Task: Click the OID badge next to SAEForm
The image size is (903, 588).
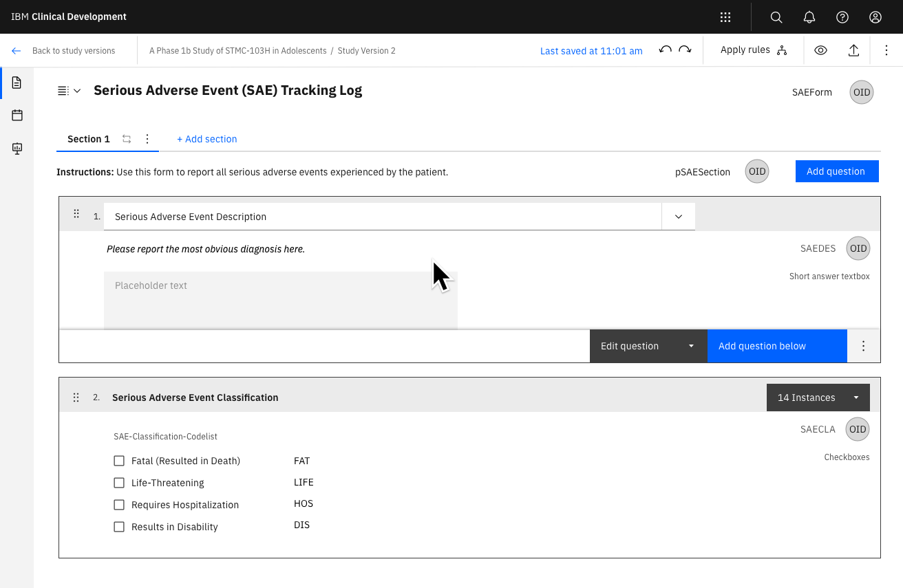Action: 862,92
